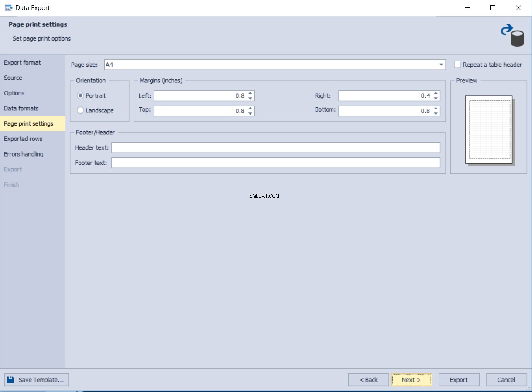532x392 pixels.
Task: Open the Errors handling step
Action: (33, 154)
